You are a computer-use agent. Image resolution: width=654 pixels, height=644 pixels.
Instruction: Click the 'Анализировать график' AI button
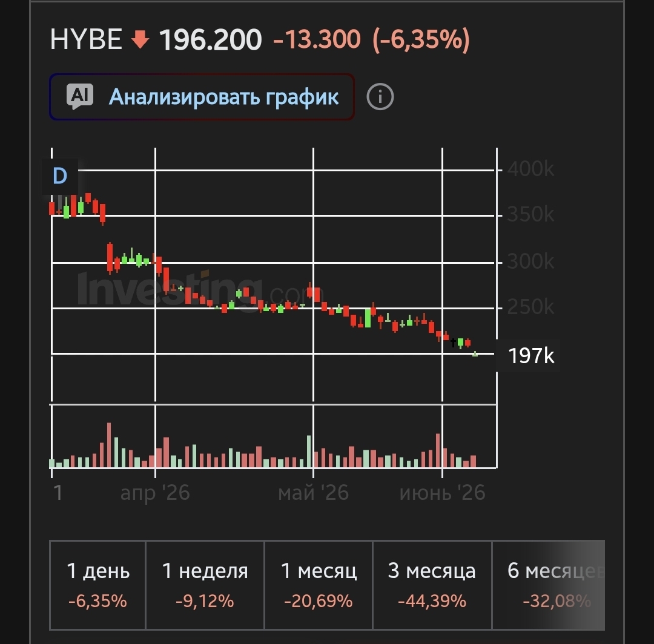202,97
